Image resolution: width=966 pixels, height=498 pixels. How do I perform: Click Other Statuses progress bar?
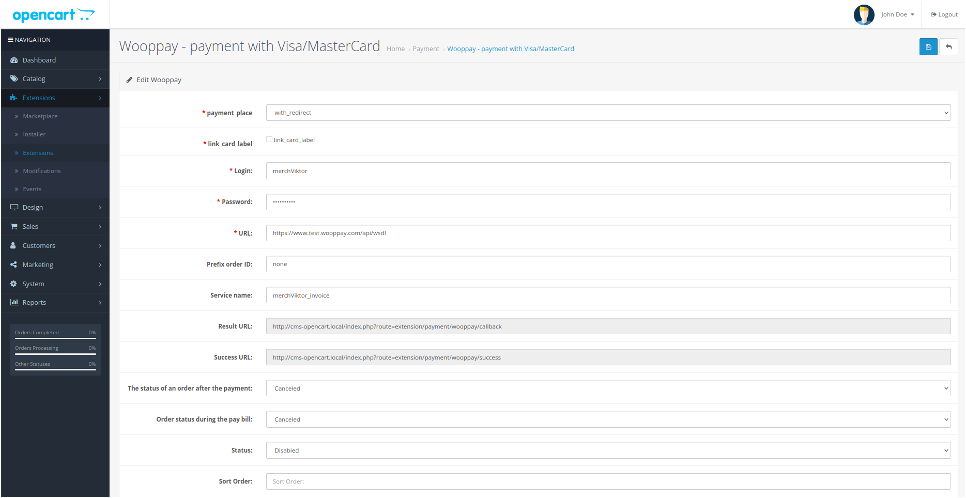coord(55,370)
